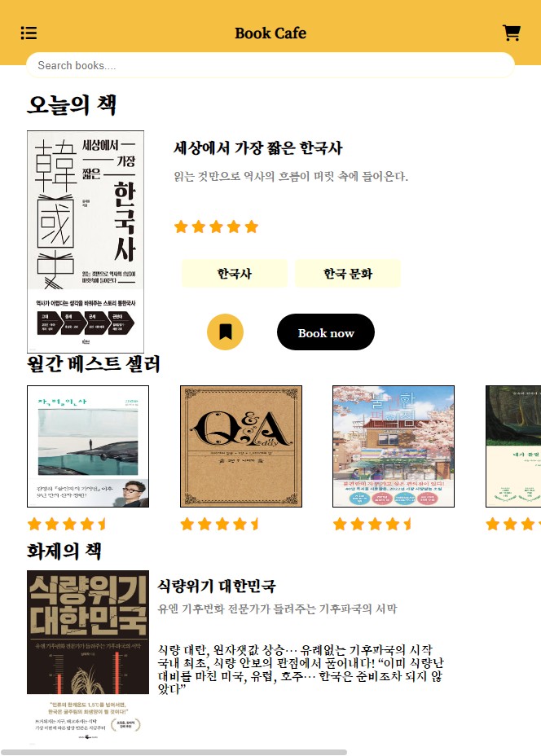Click the horizontal scrollbar at page bottom
541x756 pixels.
pyautogui.click(x=174, y=752)
